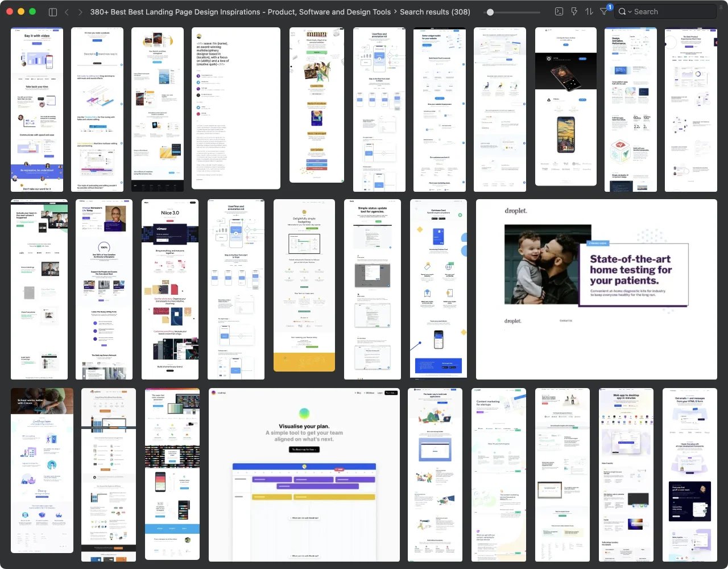Click the Search results (308) breadcrumb
This screenshot has height=569, width=728.
click(435, 11)
